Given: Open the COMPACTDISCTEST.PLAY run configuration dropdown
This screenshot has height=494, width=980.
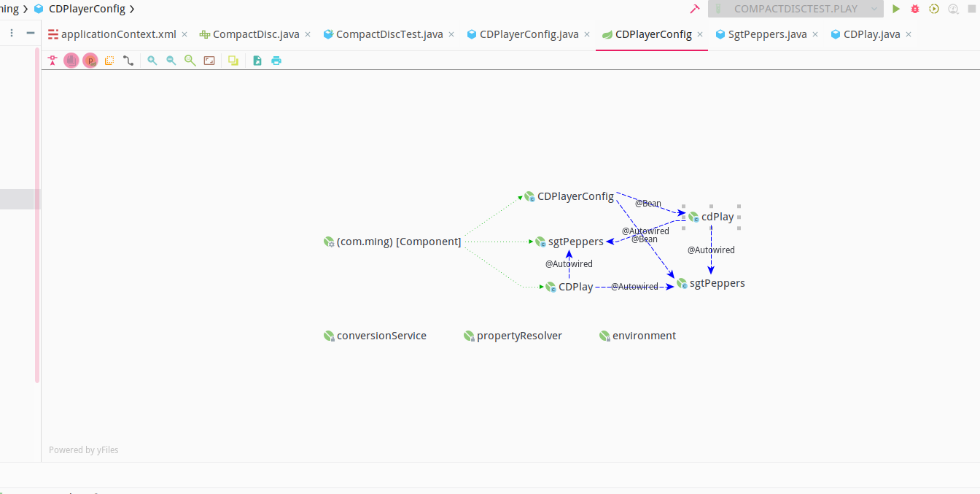Looking at the screenshot, I should pos(795,9).
